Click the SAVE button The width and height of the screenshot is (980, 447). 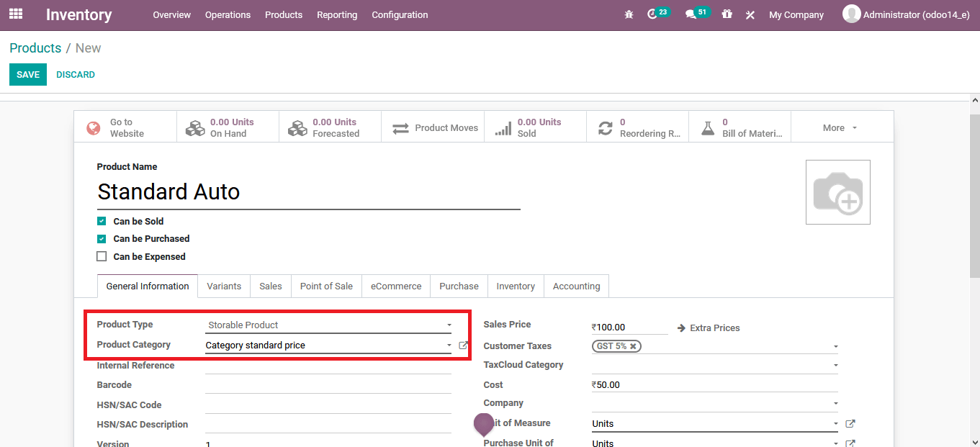pos(28,75)
